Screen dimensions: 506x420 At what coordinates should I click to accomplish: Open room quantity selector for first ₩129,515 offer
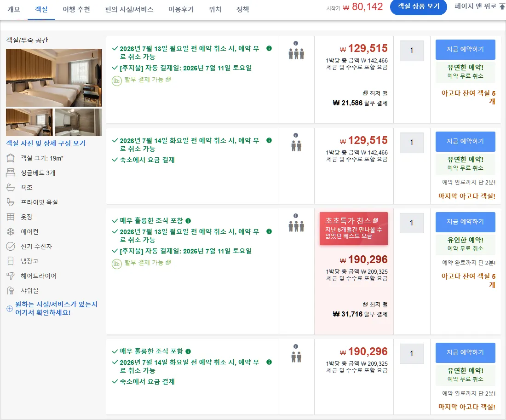[x=411, y=51]
